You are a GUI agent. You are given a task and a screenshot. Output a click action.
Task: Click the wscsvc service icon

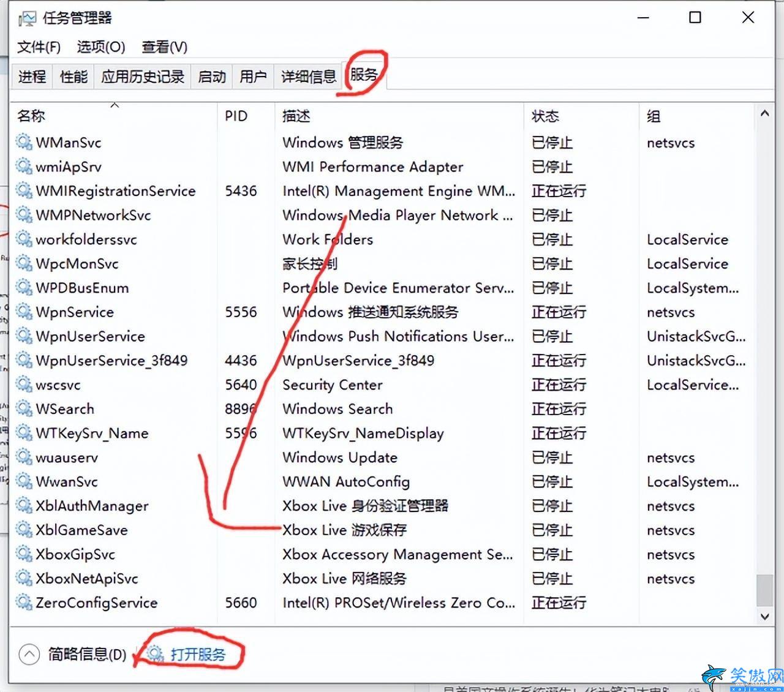(x=24, y=385)
